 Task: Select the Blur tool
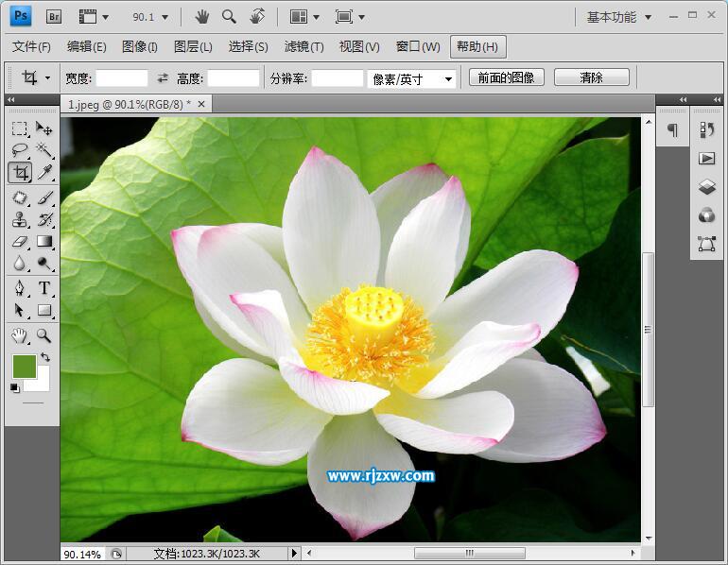point(20,263)
